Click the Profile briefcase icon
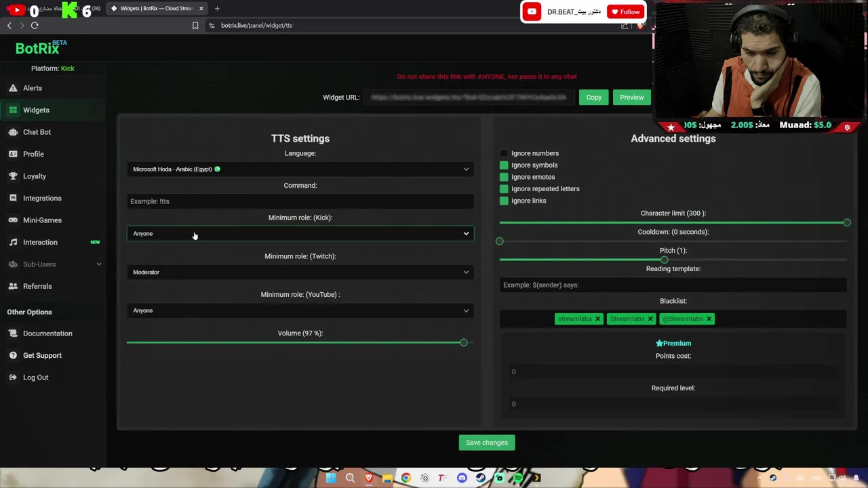 pos(13,154)
